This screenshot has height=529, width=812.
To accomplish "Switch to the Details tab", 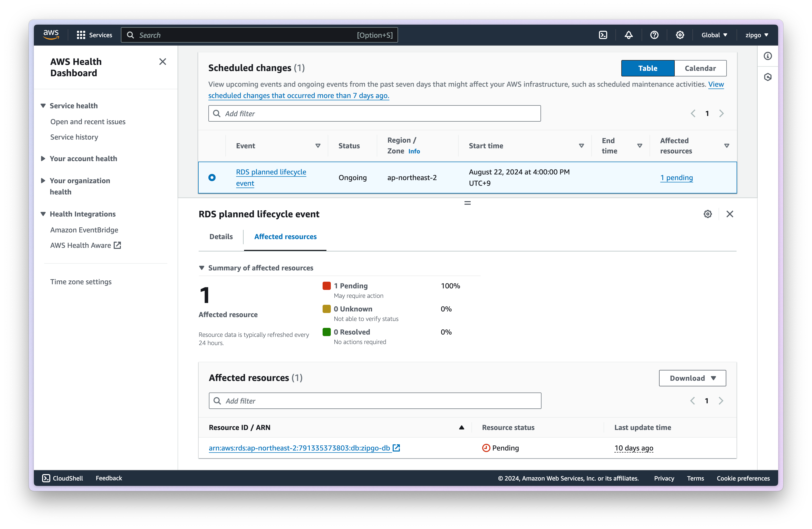I will click(x=221, y=237).
